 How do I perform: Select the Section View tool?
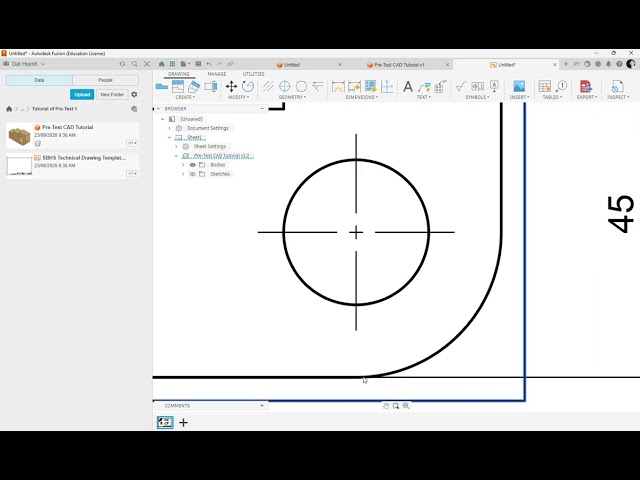[194, 86]
